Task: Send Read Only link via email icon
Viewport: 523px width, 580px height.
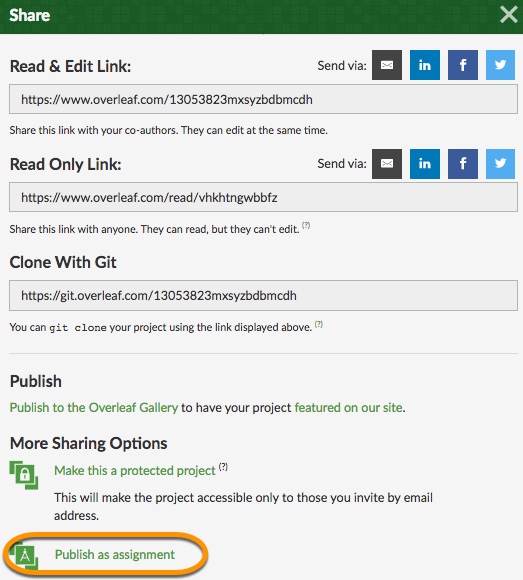Action: (387, 164)
